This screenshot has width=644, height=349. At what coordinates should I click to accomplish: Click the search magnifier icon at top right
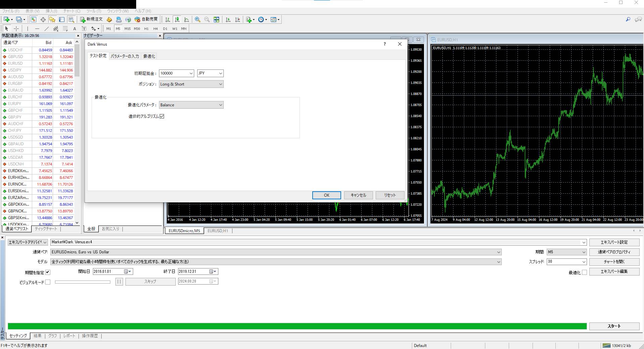pyautogui.click(x=628, y=19)
